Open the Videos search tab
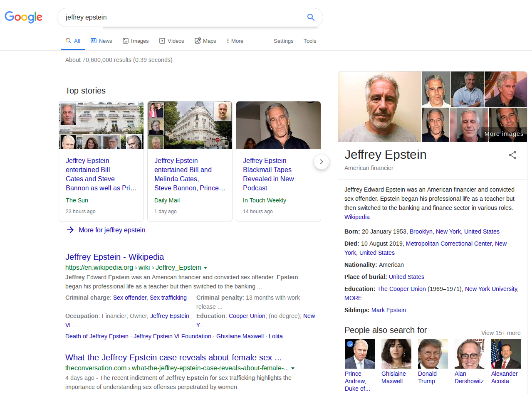This screenshot has width=532, height=394. pos(172,41)
